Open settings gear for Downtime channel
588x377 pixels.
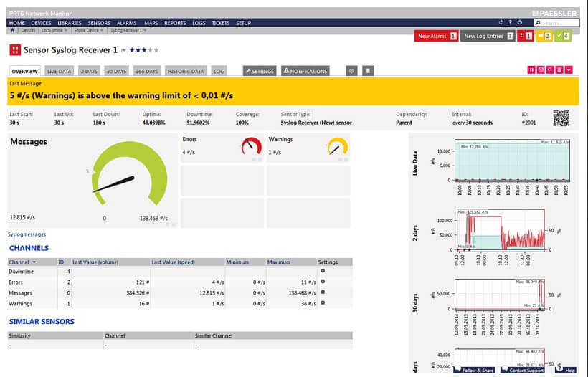[x=323, y=271]
